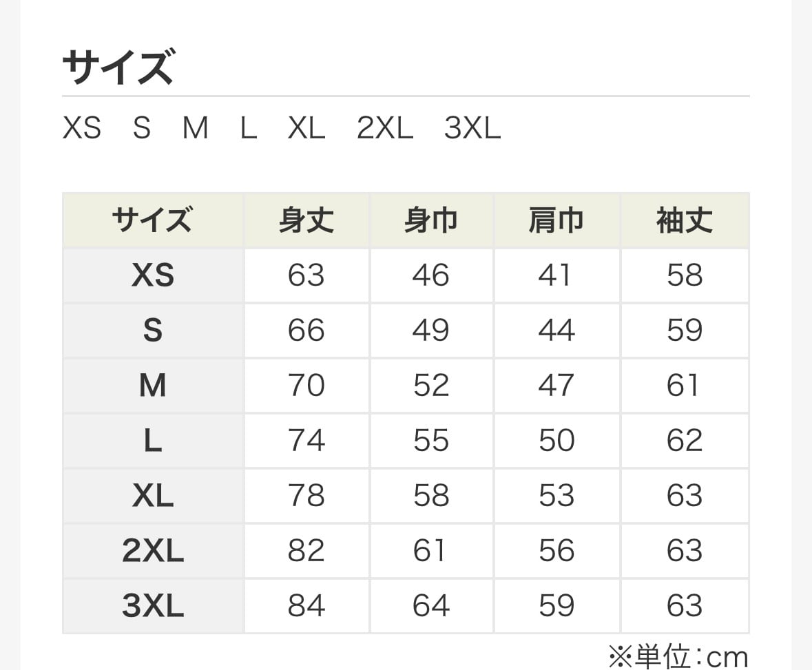Image resolution: width=812 pixels, height=670 pixels.
Task: Click the 身丈 column header
Action: (306, 221)
